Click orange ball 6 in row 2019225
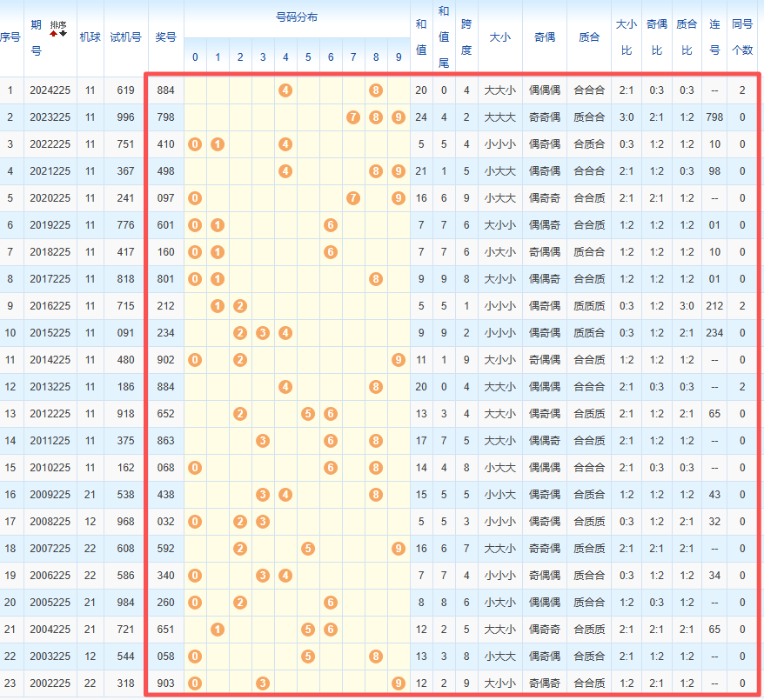764x700 pixels. pyautogui.click(x=331, y=225)
